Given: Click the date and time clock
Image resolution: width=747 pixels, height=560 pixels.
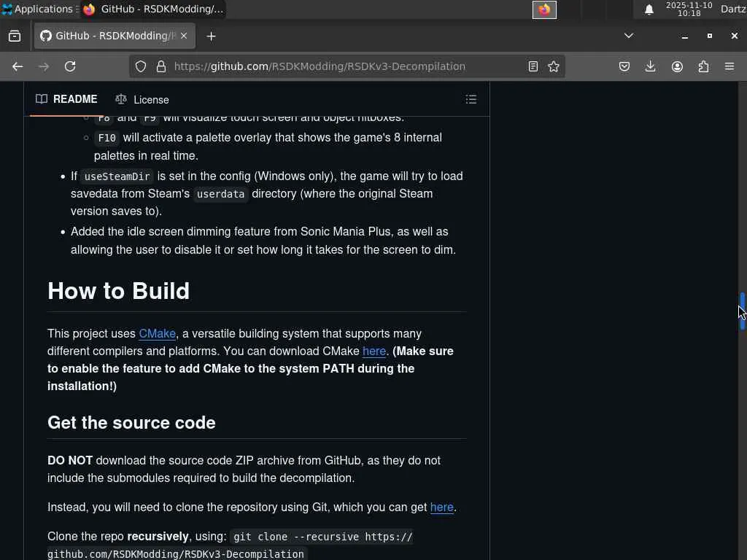Looking at the screenshot, I should pos(689,9).
